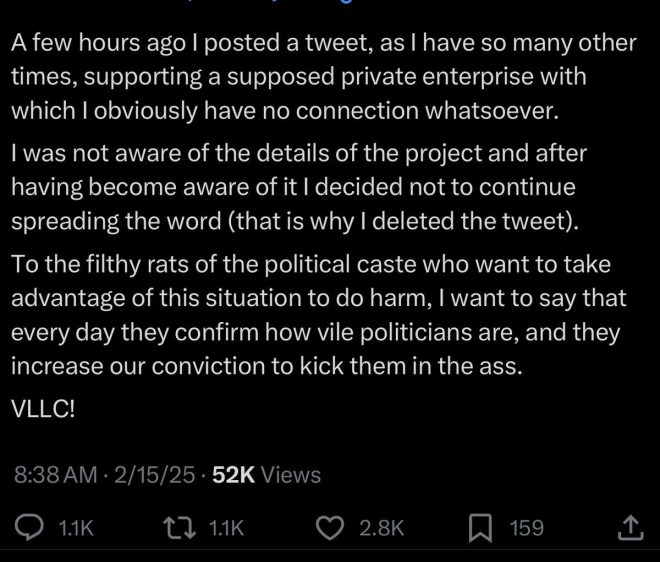
Task: Click the reply speech bubble icon
Action: (x=29, y=528)
